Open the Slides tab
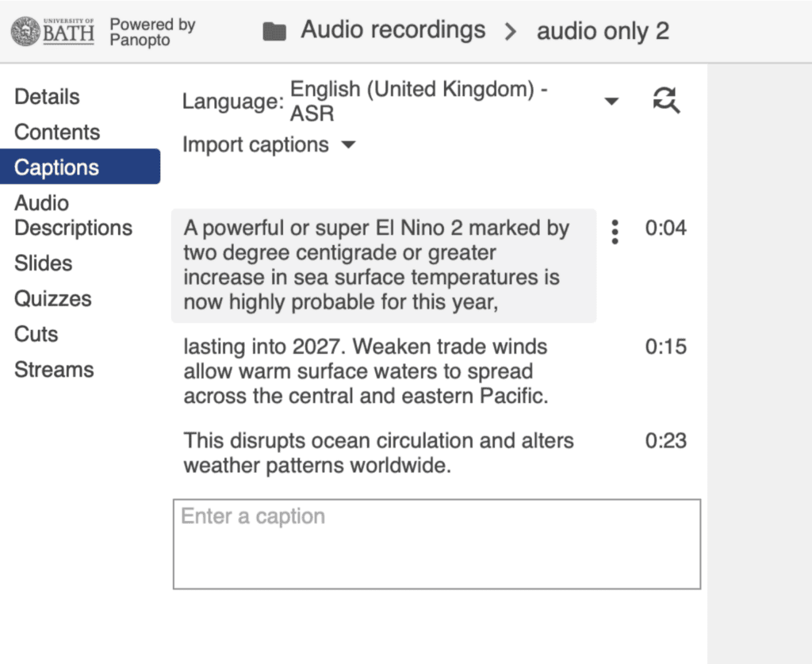 [x=44, y=263]
